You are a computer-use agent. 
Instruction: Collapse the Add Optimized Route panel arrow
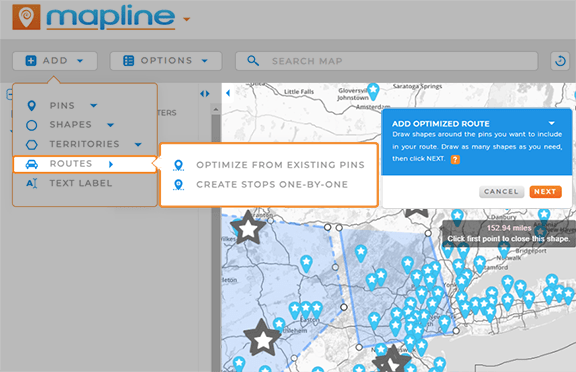[x=552, y=123]
